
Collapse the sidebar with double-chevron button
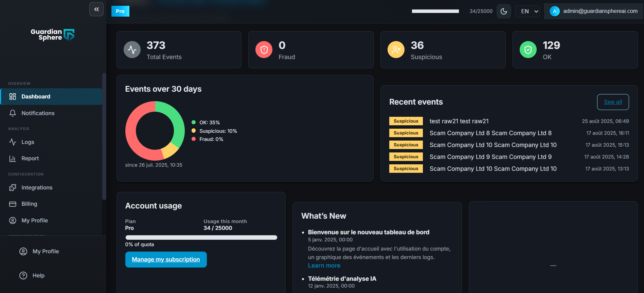pyautogui.click(x=96, y=9)
